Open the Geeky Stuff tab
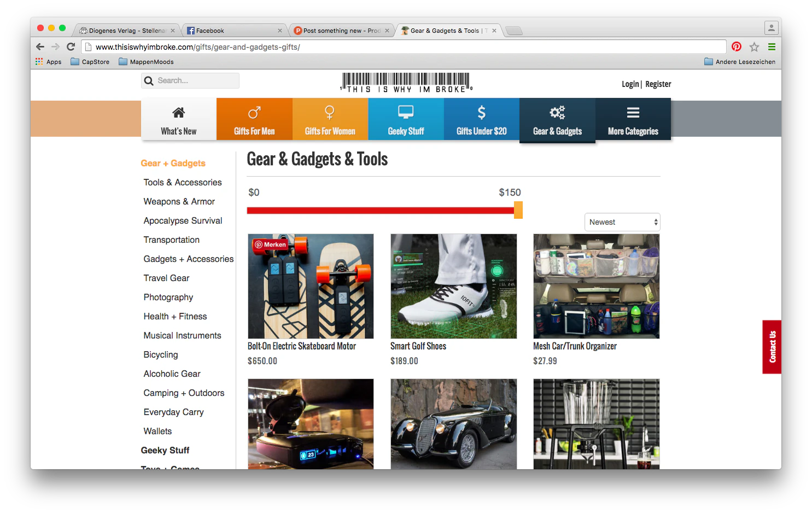 click(x=406, y=119)
